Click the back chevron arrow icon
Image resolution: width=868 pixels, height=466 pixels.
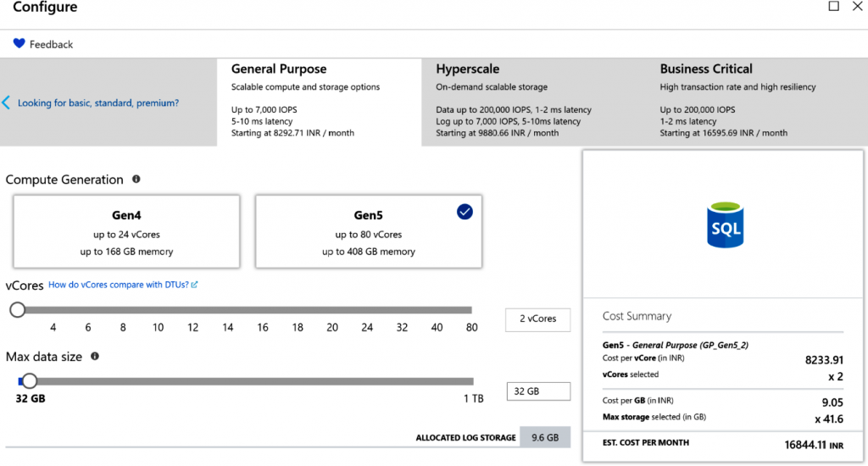point(7,103)
